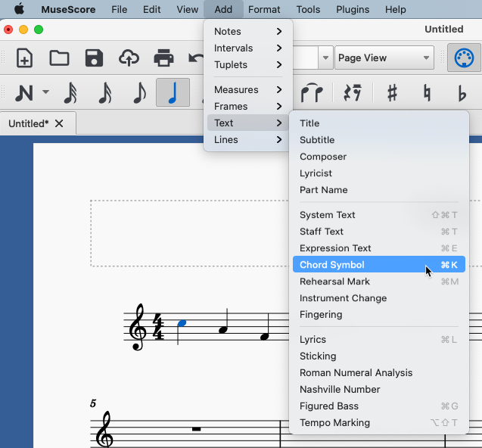
Task: Open the Plugins menu
Action: tap(353, 10)
